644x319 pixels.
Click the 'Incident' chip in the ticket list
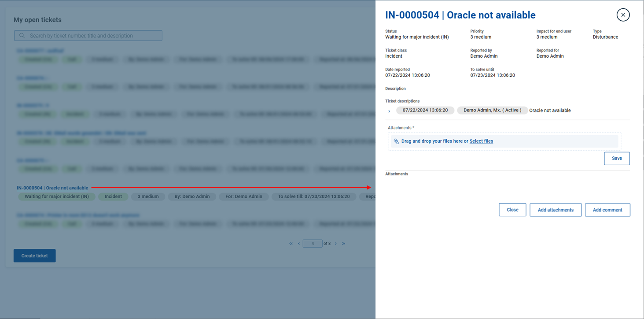coord(113,197)
